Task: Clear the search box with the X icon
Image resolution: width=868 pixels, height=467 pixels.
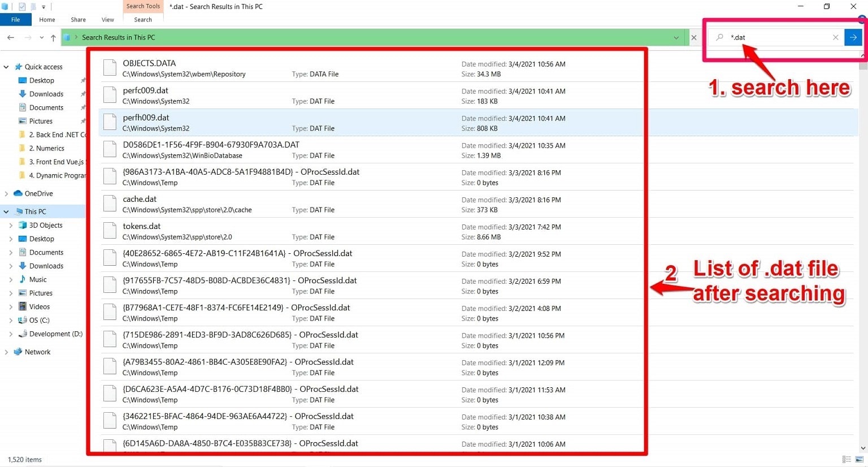Action: 835,37
